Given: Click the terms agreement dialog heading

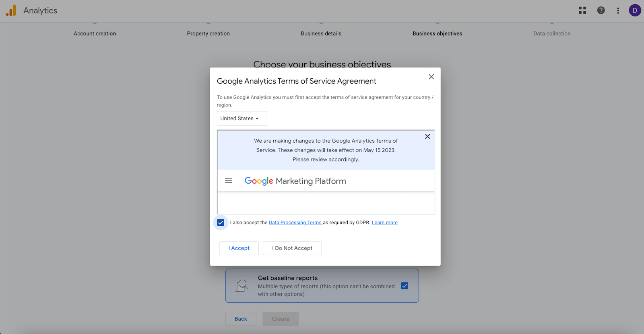Looking at the screenshot, I should [x=297, y=81].
